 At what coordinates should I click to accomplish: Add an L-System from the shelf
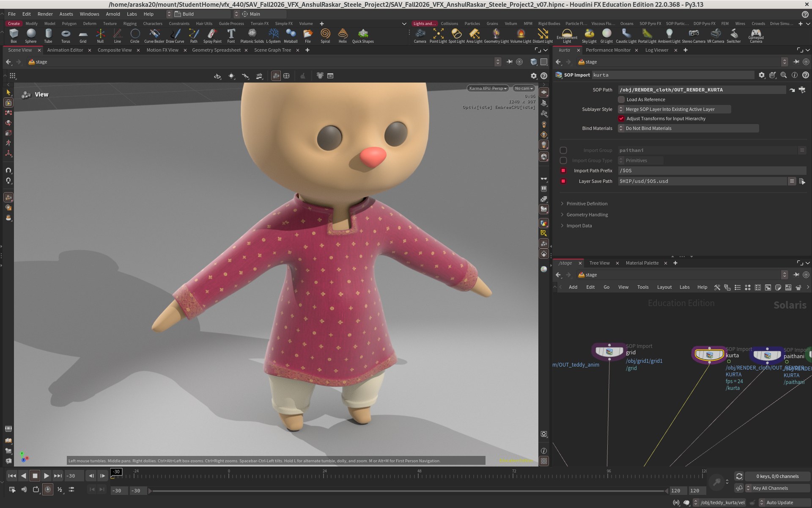pyautogui.click(x=273, y=36)
